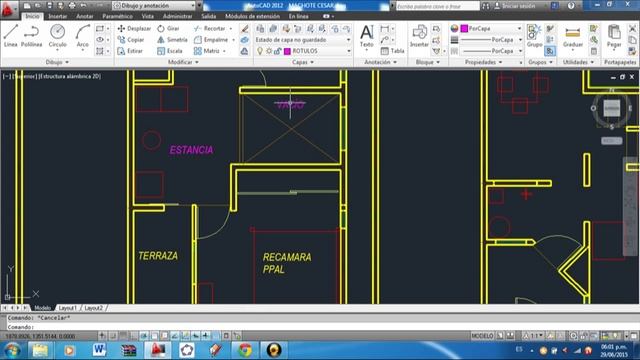640x360 pixels.
Task: Switch to the Insertar ribbon tab
Action: (x=58, y=16)
